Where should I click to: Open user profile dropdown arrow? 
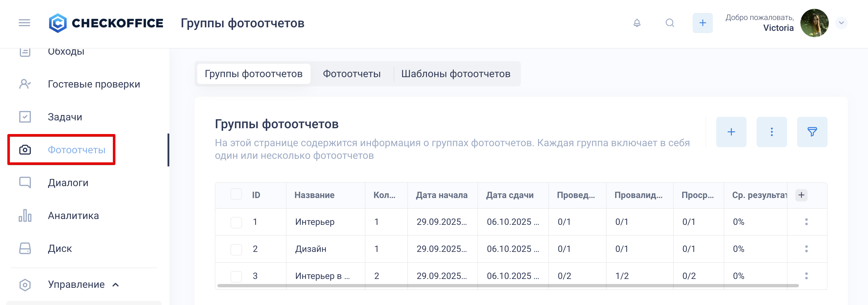pos(841,23)
